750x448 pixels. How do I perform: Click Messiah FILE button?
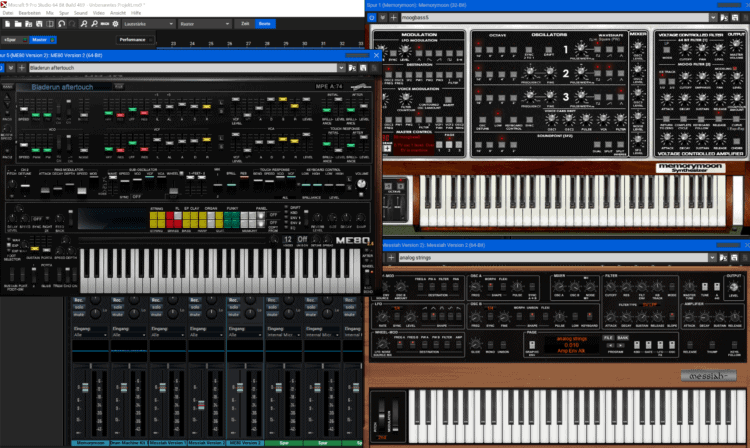(607, 338)
